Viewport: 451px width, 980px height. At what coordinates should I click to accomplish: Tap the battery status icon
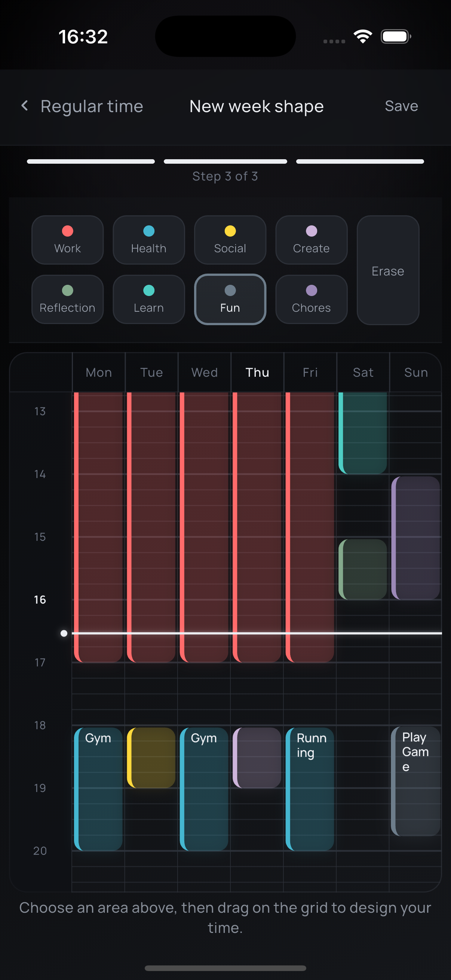[396, 37]
